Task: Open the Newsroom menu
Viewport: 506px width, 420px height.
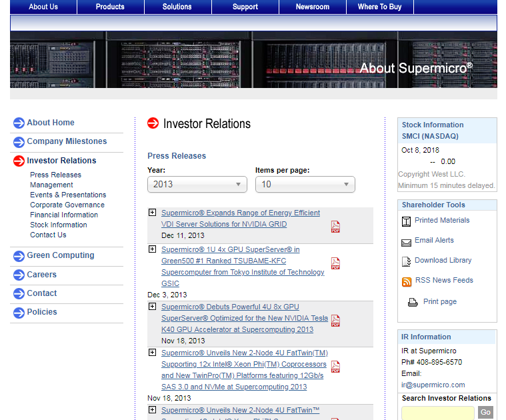Action: point(313,7)
